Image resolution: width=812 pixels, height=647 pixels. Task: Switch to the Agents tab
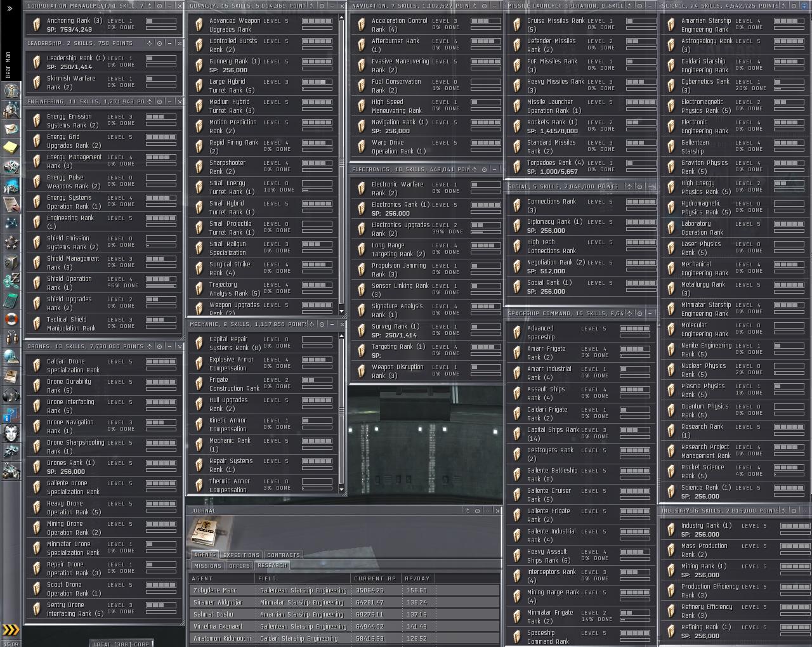click(204, 555)
